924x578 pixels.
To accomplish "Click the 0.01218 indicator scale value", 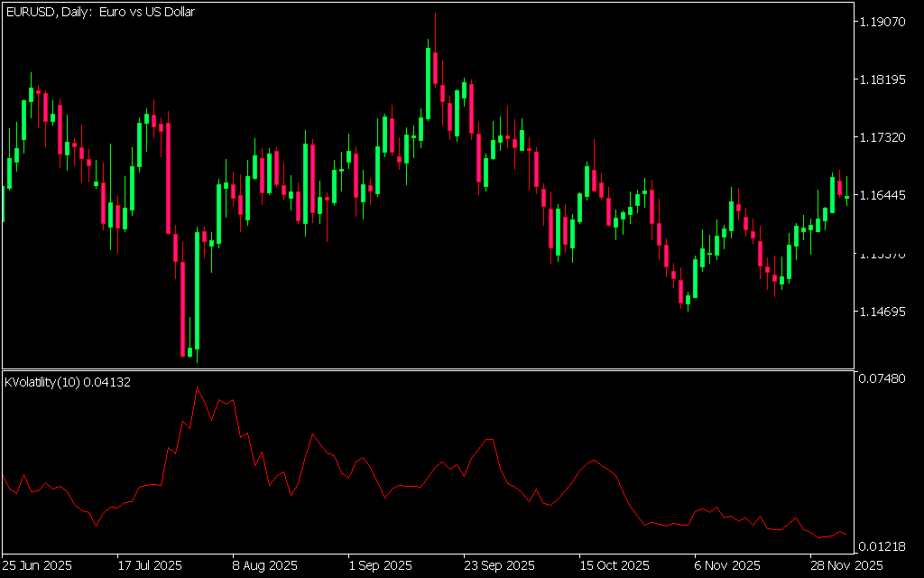I will (883, 545).
